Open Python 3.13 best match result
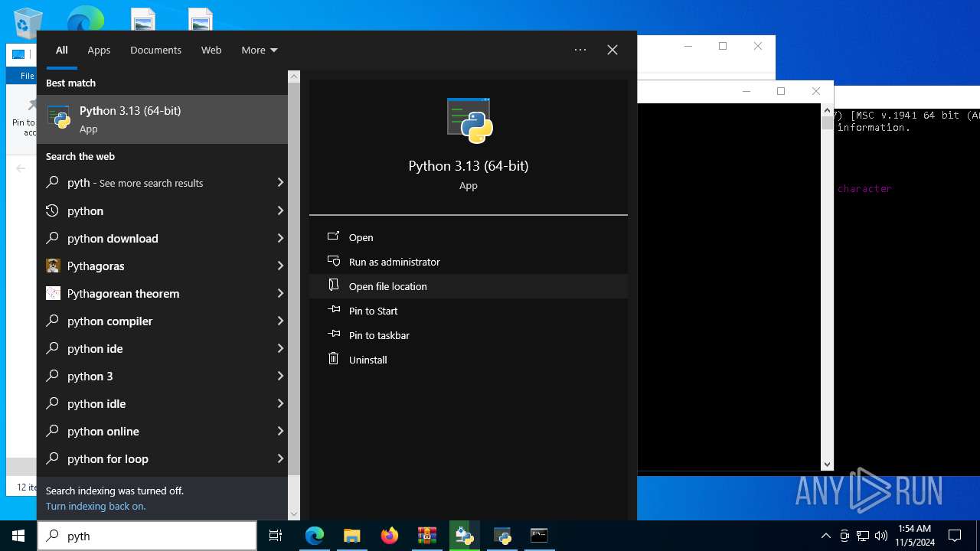This screenshot has height=551, width=980. (162, 119)
